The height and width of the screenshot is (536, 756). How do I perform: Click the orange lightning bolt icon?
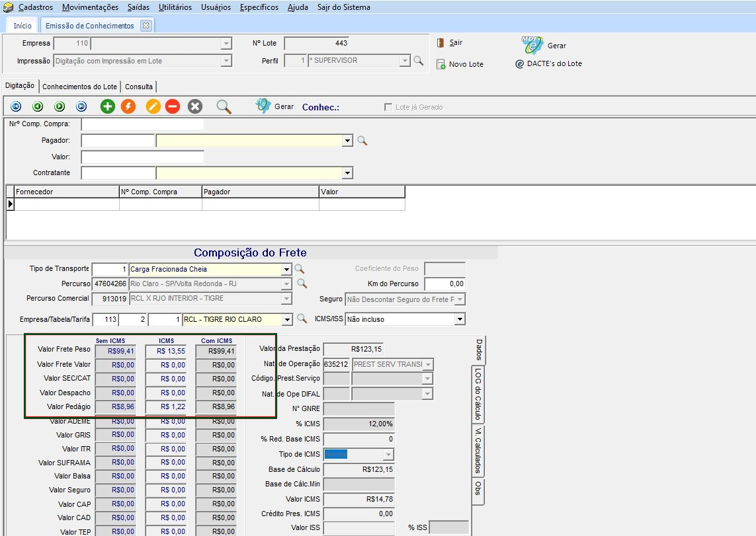[x=128, y=106]
